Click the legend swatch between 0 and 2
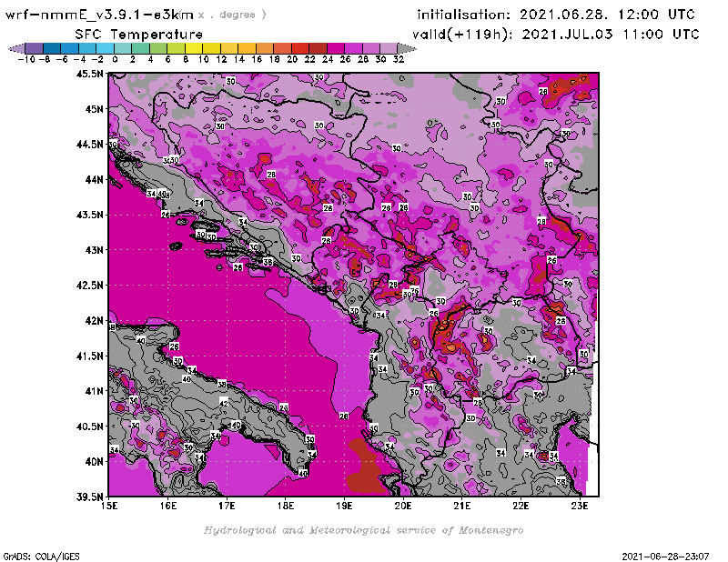728x562 pixels. (x=123, y=48)
